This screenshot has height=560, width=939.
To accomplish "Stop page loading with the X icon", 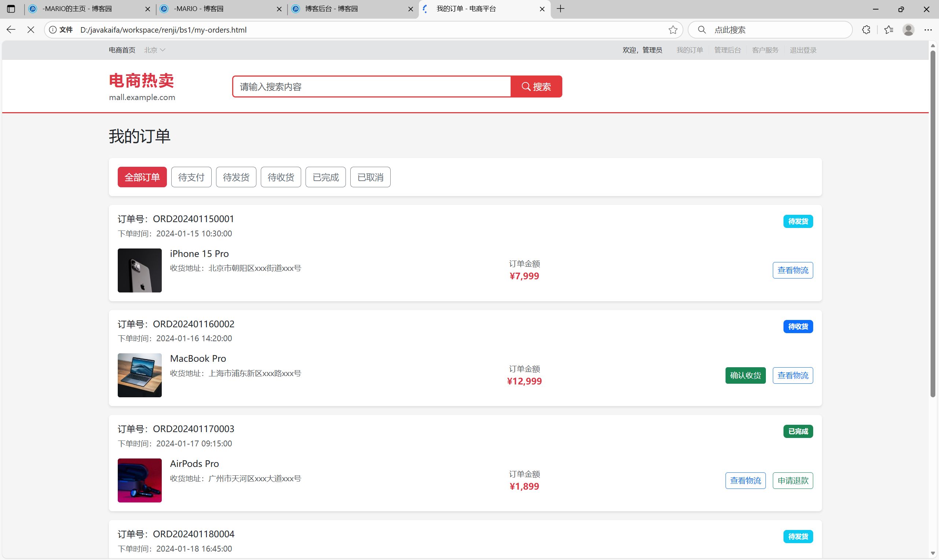I will tap(31, 30).
